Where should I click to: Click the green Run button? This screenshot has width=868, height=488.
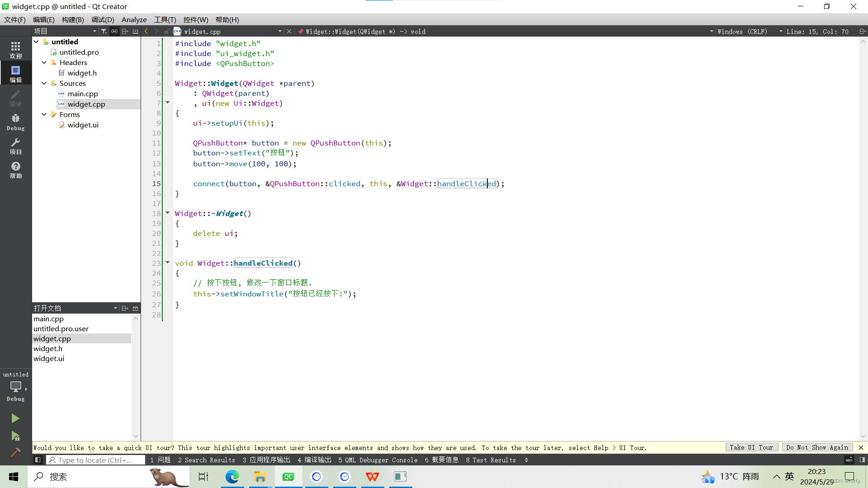pyautogui.click(x=15, y=418)
